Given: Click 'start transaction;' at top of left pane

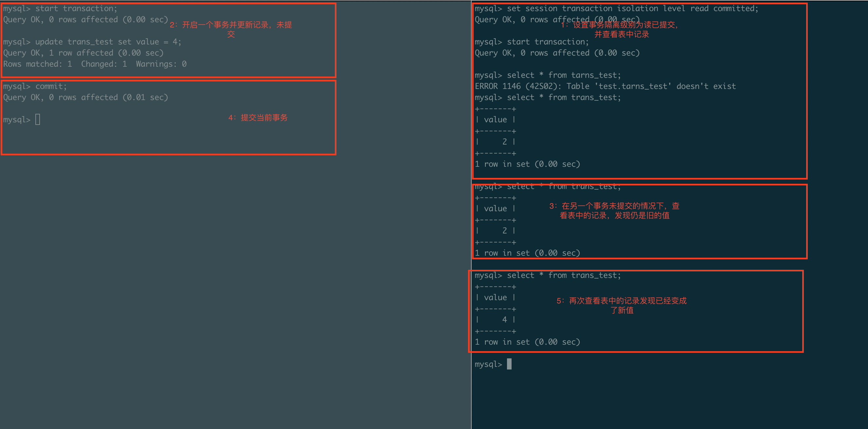Looking at the screenshot, I should pos(76,9).
